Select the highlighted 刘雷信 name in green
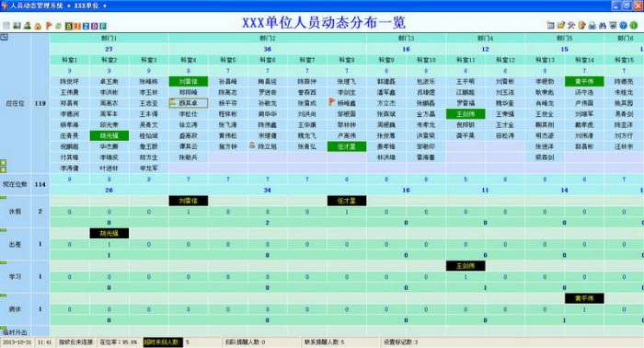 189,81
